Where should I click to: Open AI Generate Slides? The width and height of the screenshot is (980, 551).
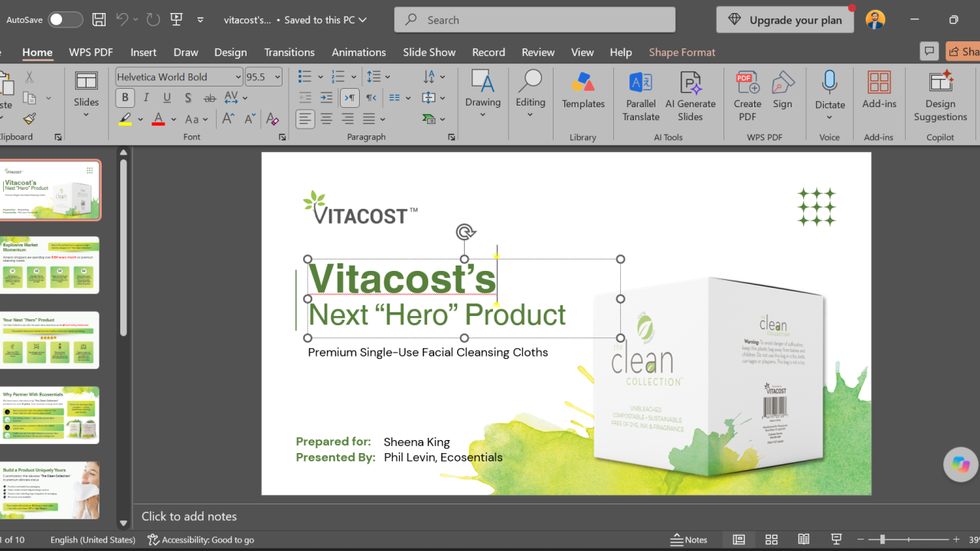pyautogui.click(x=691, y=96)
